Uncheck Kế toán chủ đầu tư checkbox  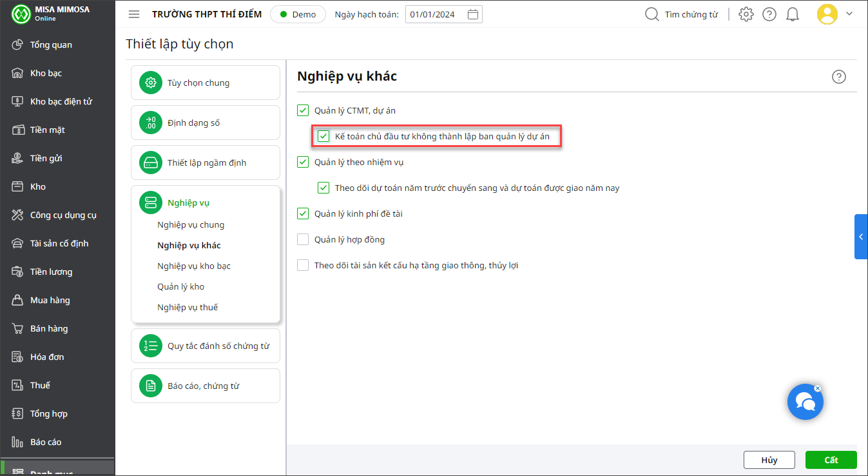pyautogui.click(x=323, y=136)
